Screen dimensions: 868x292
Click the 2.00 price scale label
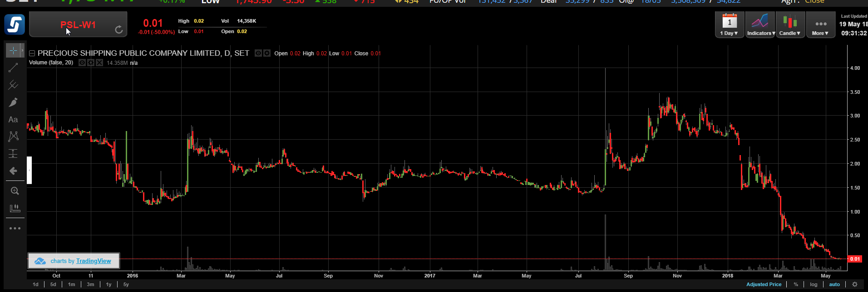point(855,164)
